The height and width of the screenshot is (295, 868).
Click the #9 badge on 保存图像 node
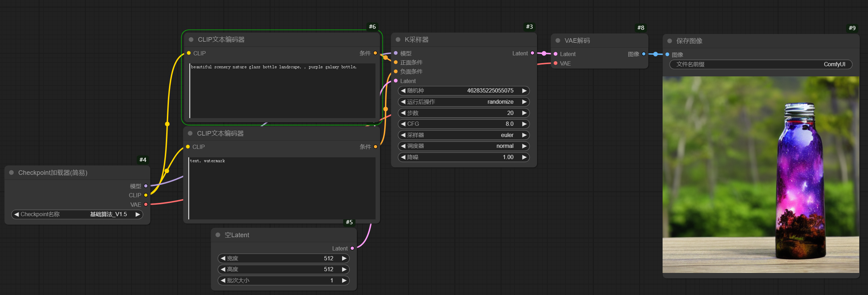click(x=852, y=28)
